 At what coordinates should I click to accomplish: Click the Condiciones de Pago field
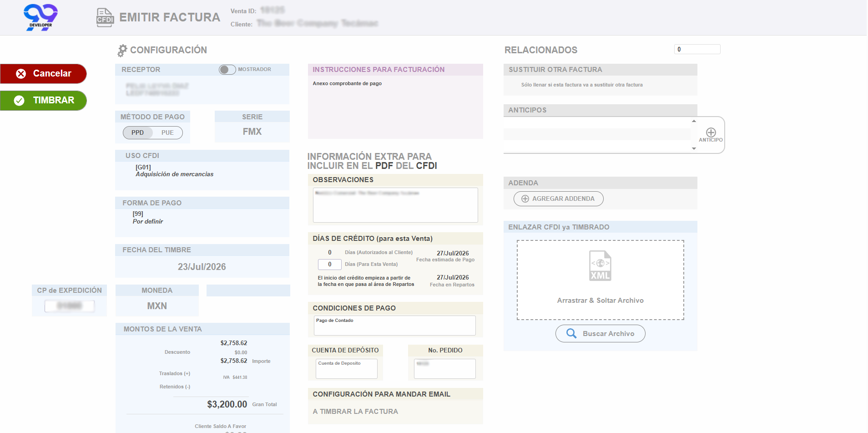tap(395, 326)
